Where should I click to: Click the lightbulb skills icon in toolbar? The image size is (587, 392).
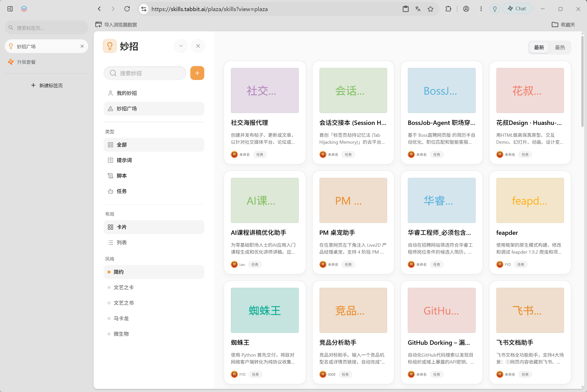(495, 9)
